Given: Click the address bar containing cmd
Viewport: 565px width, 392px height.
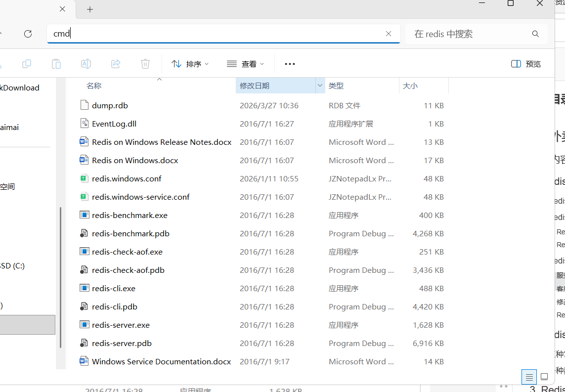Looking at the screenshot, I should (x=223, y=34).
